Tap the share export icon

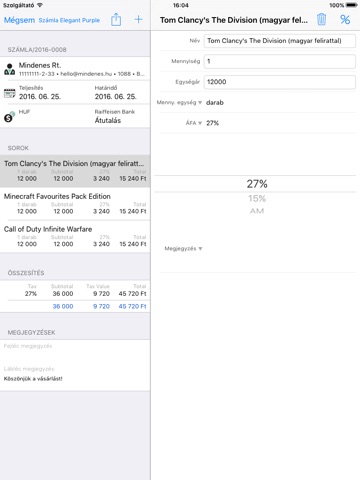click(x=116, y=20)
